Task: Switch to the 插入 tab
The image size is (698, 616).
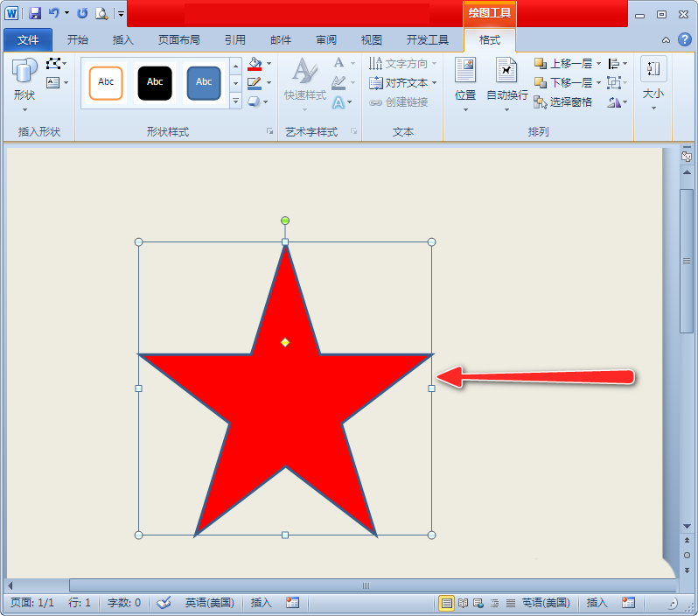Action: (122, 40)
